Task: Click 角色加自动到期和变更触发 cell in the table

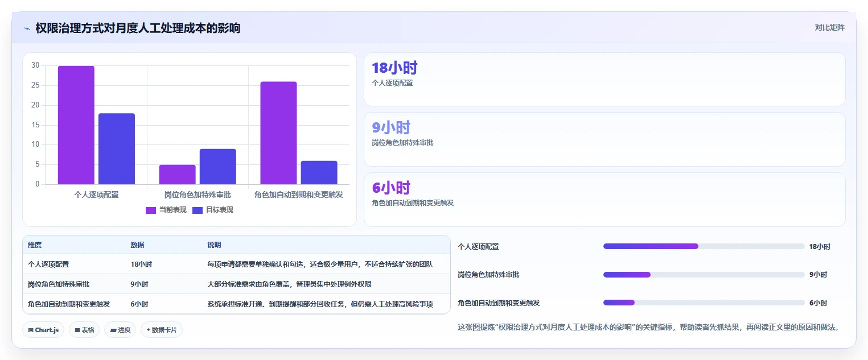Action: coord(69,304)
